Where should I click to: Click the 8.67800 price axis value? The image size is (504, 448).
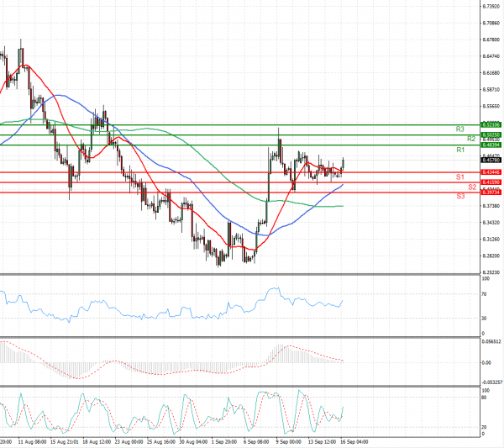(x=491, y=40)
